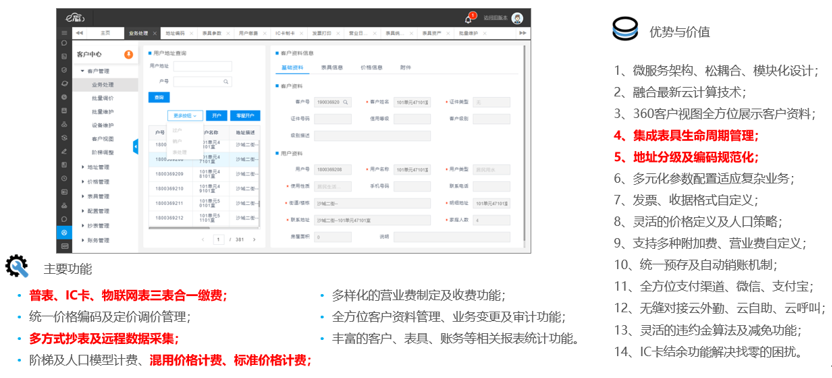
Task: Expand the 表具管理 tree node
Action: coord(83,196)
